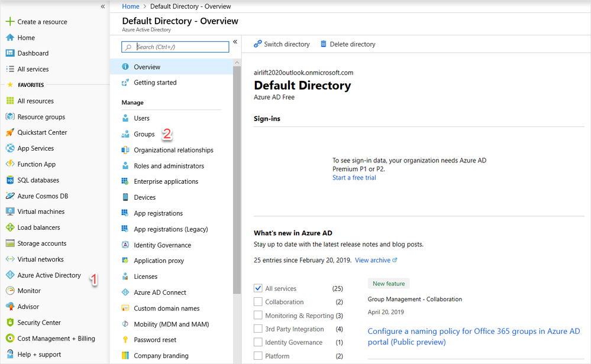This screenshot has height=364, width=591.
Task: Uncheck the All services checkbox
Action: click(258, 288)
